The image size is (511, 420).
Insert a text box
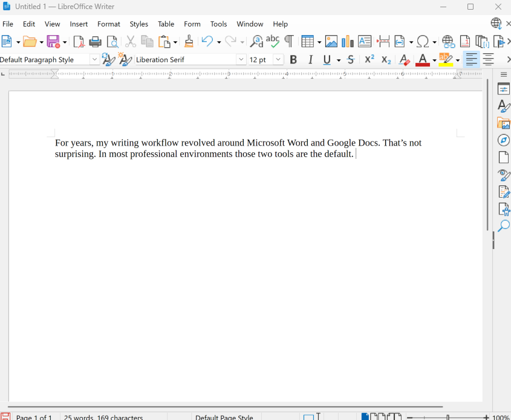coord(365,41)
